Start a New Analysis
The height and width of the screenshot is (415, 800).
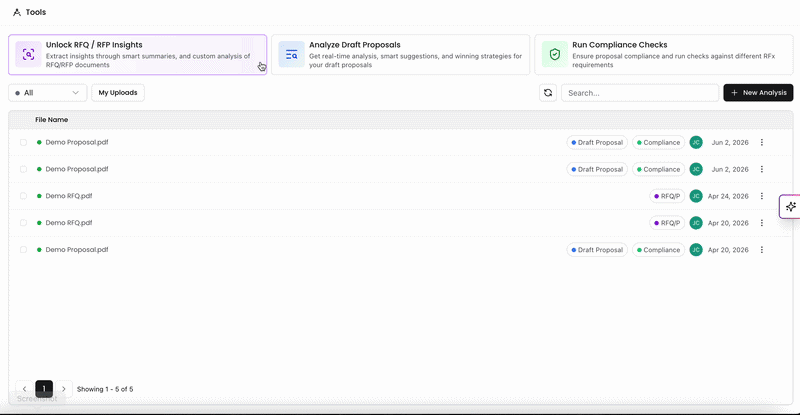(x=758, y=93)
